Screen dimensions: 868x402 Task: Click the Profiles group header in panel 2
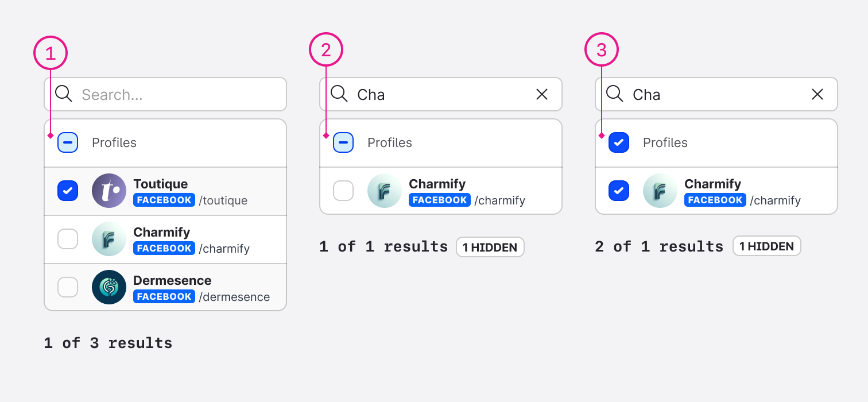tap(390, 142)
